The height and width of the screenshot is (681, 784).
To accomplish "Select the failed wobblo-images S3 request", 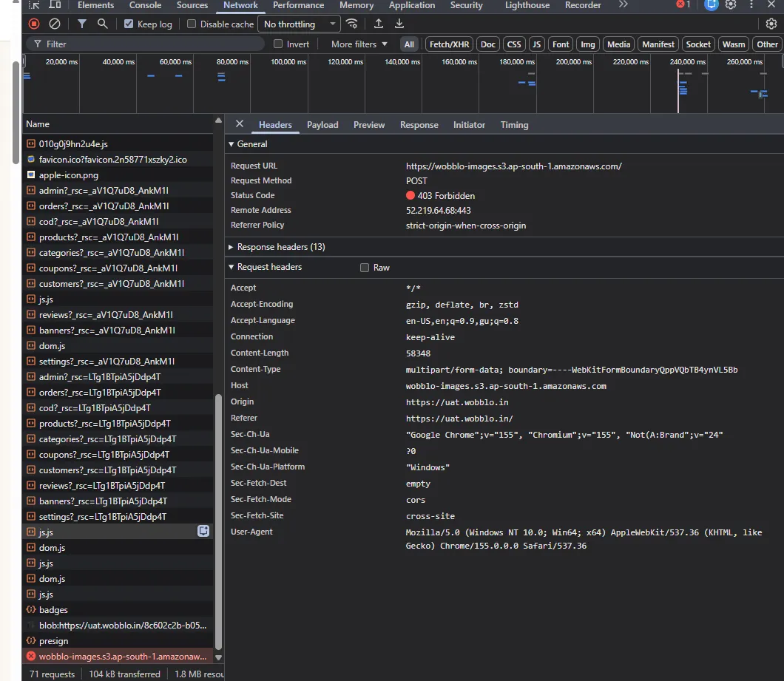I will pyautogui.click(x=118, y=656).
